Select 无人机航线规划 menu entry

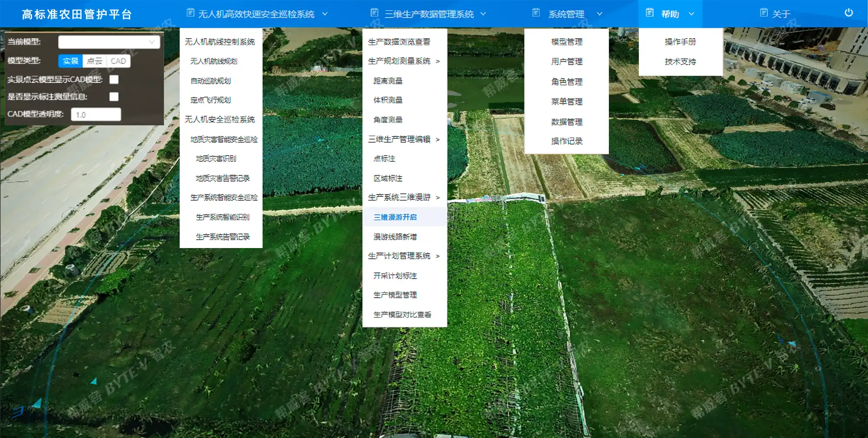[214, 61]
